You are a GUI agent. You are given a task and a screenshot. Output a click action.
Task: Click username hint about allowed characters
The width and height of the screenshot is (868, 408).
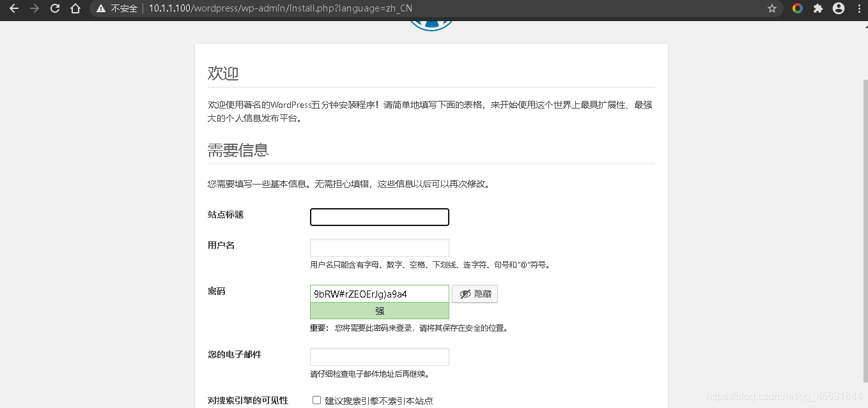pyautogui.click(x=430, y=264)
